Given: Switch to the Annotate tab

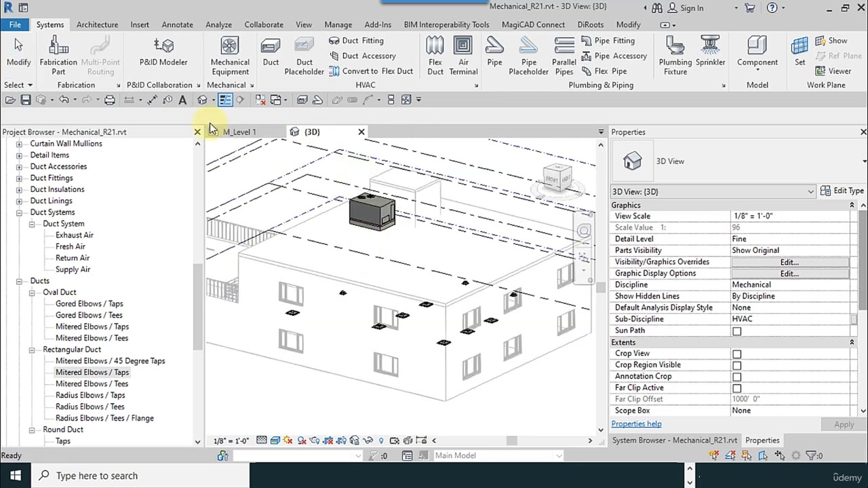Looking at the screenshot, I should [177, 24].
